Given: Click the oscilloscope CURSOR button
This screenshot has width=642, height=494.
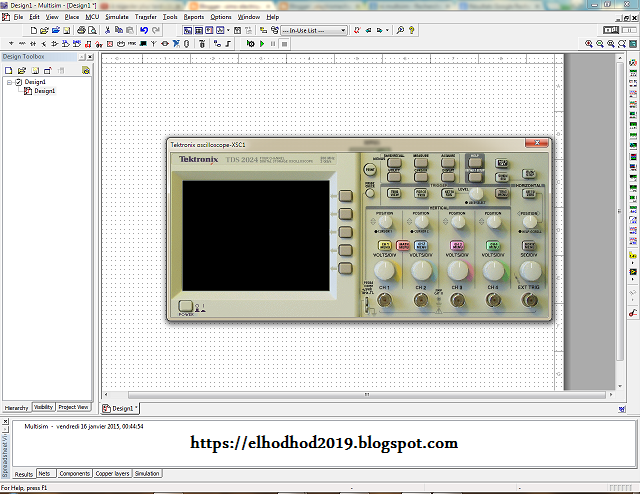Looking at the screenshot, I should 420,177.
